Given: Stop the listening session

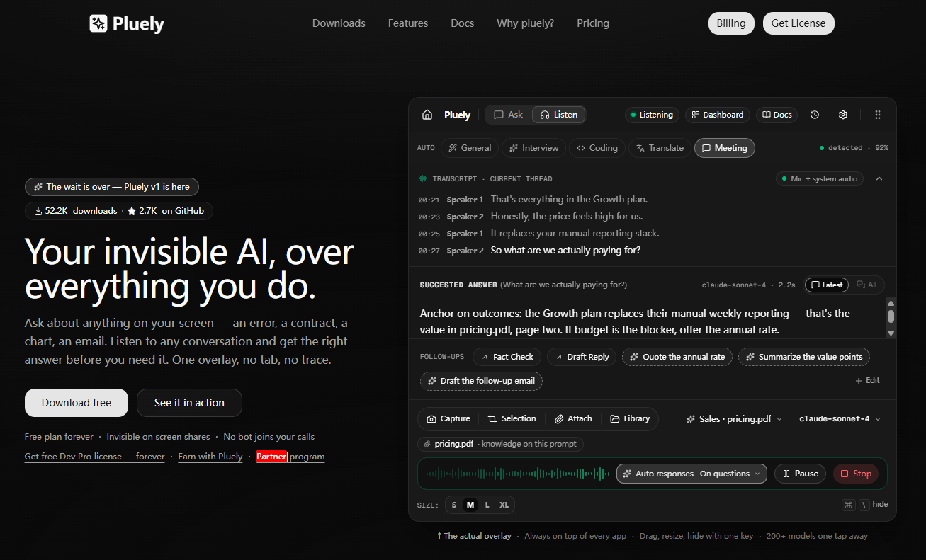Looking at the screenshot, I should [x=856, y=474].
